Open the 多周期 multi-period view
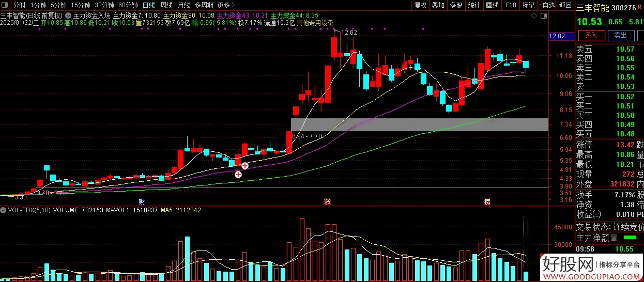This screenshot has height=282, width=644. pos(204,5)
